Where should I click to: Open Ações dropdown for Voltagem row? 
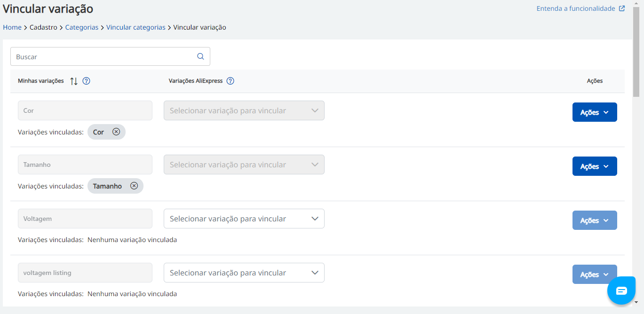594,220
